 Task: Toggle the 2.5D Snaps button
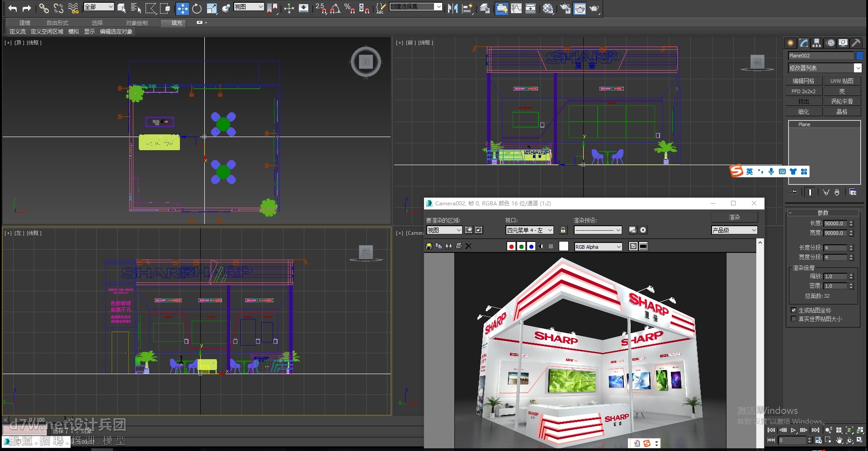(x=321, y=8)
